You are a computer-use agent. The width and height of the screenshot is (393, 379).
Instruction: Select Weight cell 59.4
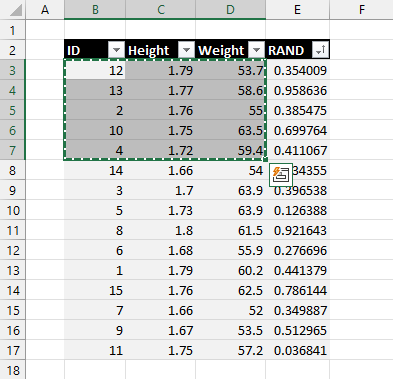pyautogui.click(x=231, y=150)
